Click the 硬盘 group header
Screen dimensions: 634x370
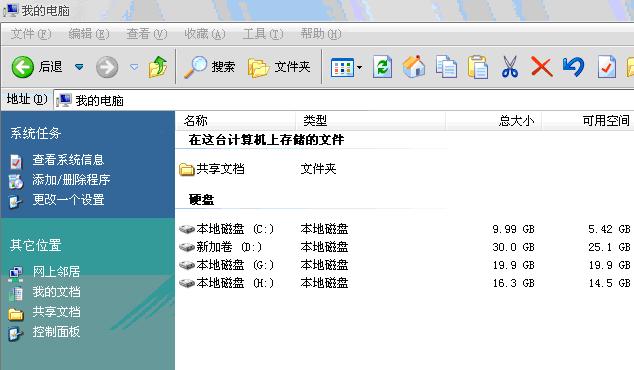[201, 200]
